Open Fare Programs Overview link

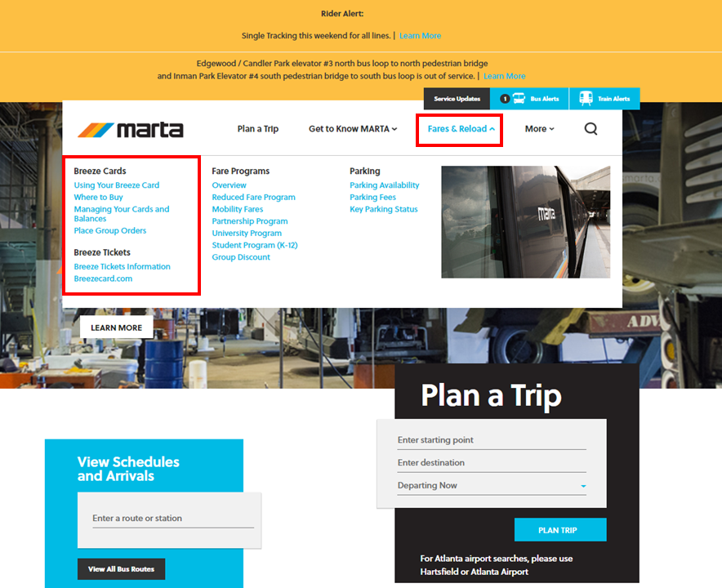click(229, 185)
